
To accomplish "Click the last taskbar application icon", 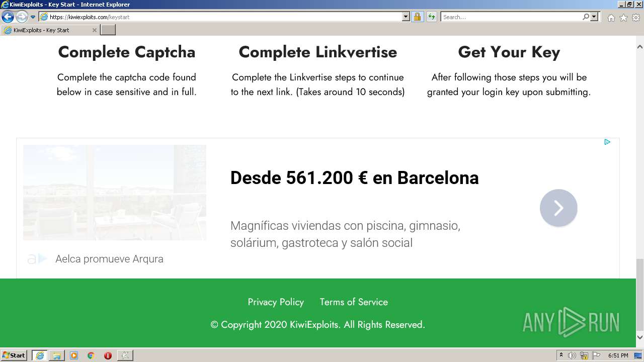I will click(125, 355).
